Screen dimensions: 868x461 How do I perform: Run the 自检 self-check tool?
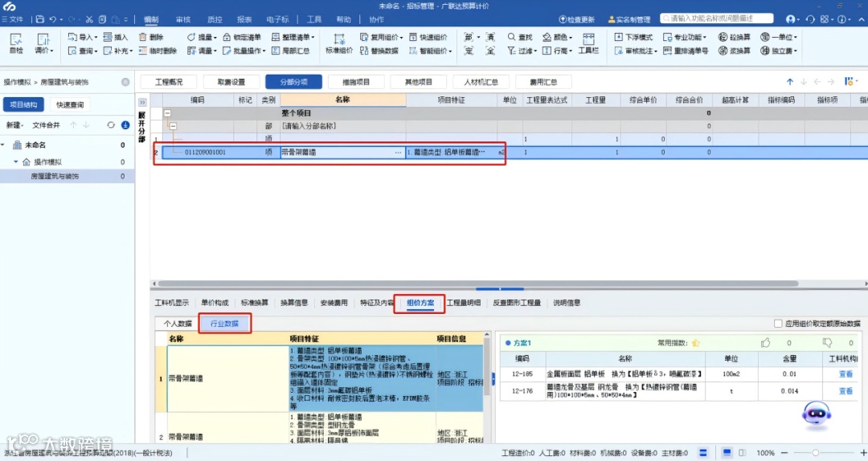pyautogui.click(x=16, y=43)
